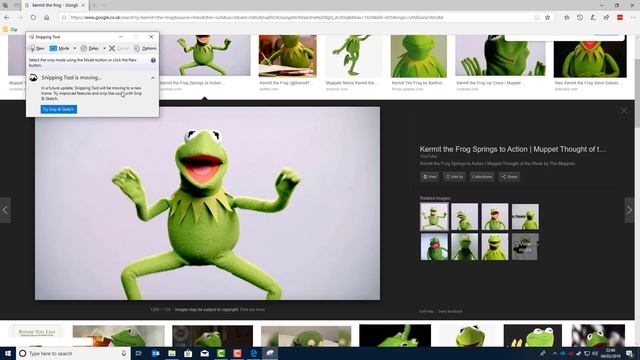Open the Mode dropdown arrow in Snipping Tool

coord(74,48)
